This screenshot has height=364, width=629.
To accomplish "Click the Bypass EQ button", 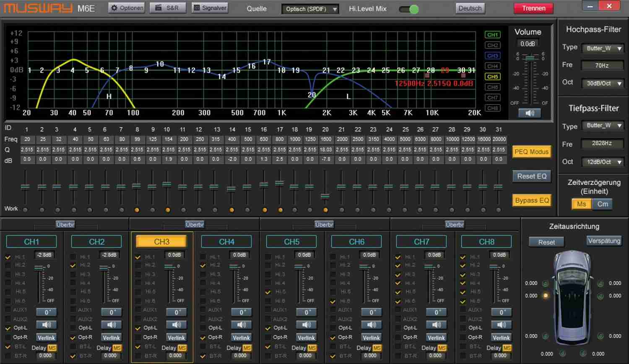I will point(532,200).
